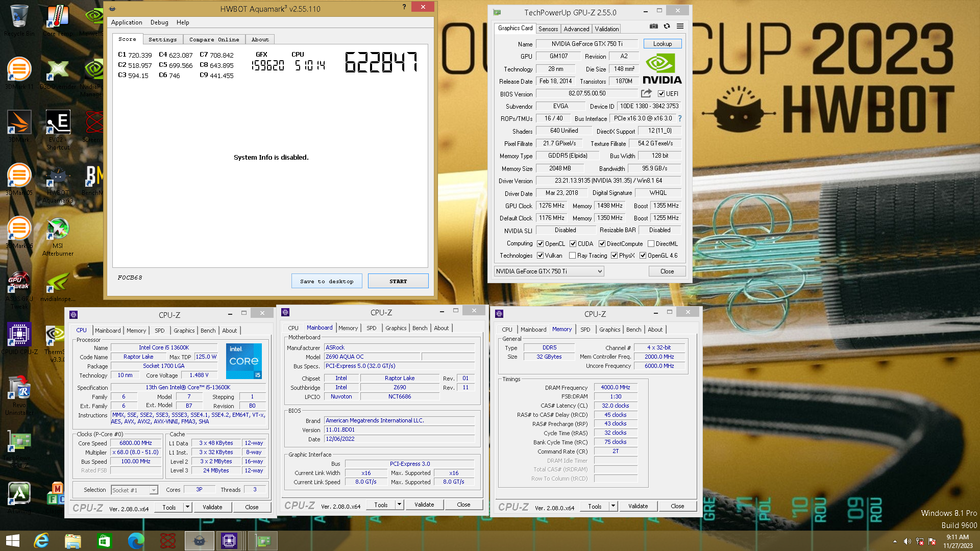Viewport: 980px width, 551px height.
Task: Open the GPU-Z hamburger menu icon
Action: [680, 26]
